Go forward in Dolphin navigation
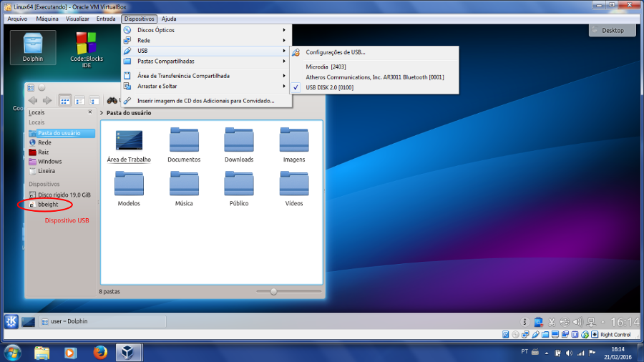This screenshot has height=362, width=644. pos(47,100)
